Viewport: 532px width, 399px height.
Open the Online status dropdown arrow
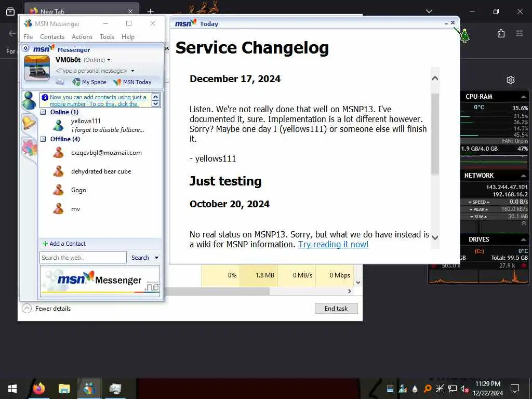pyautogui.click(x=109, y=60)
